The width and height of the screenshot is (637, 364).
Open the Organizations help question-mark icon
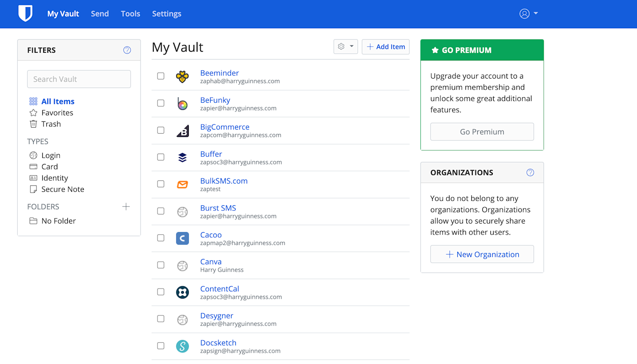click(x=530, y=173)
